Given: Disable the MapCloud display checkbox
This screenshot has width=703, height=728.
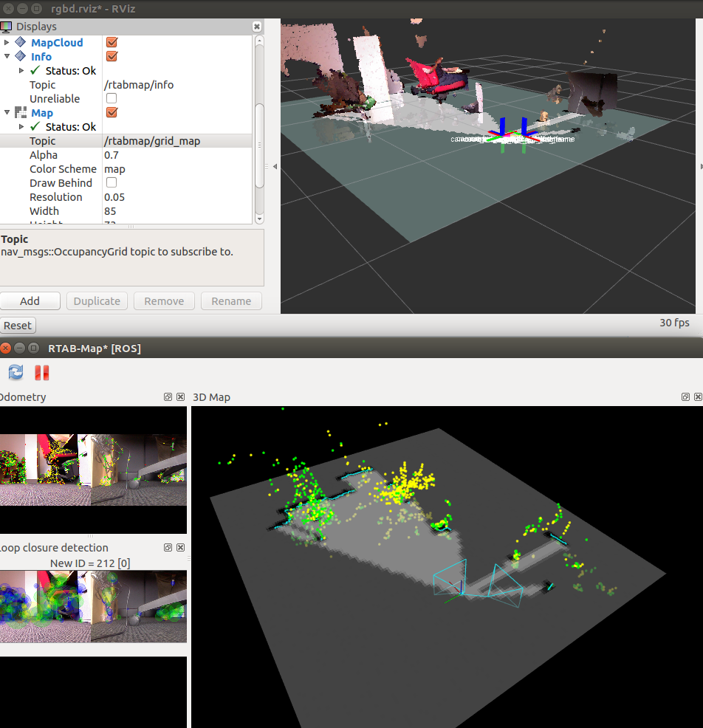Looking at the screenshot, I should coord(112,43).
